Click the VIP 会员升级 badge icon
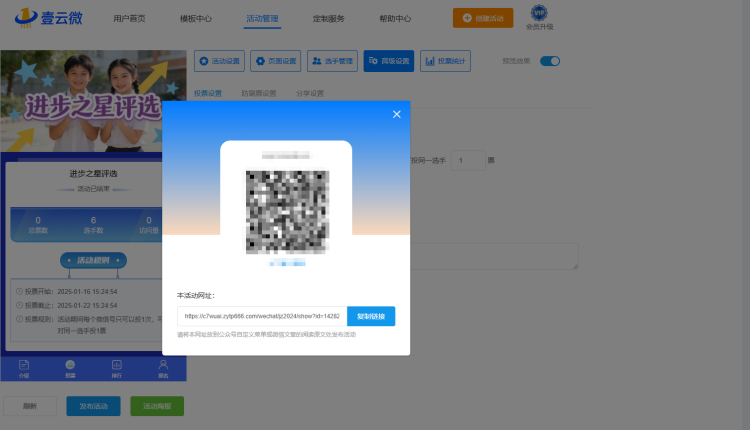750x430 pixels. (540, 13)
